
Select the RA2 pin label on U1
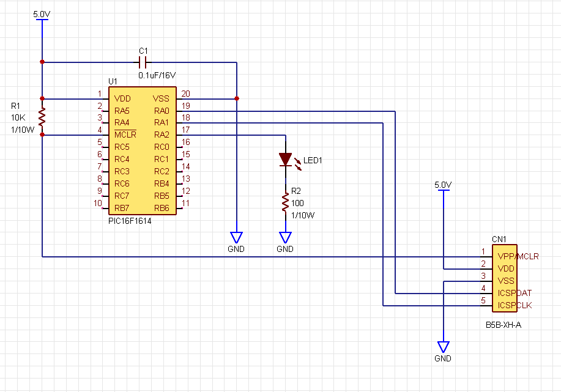coord(162,135)
